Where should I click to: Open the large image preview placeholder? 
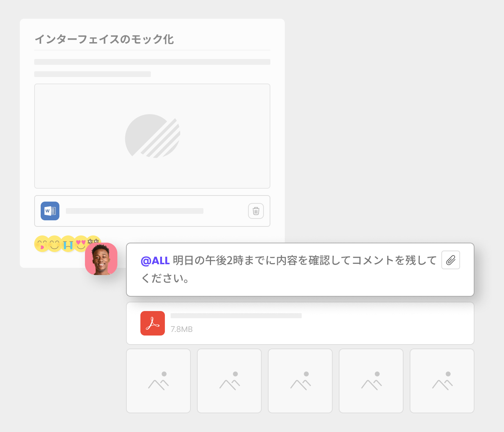[x=152, y=136]
